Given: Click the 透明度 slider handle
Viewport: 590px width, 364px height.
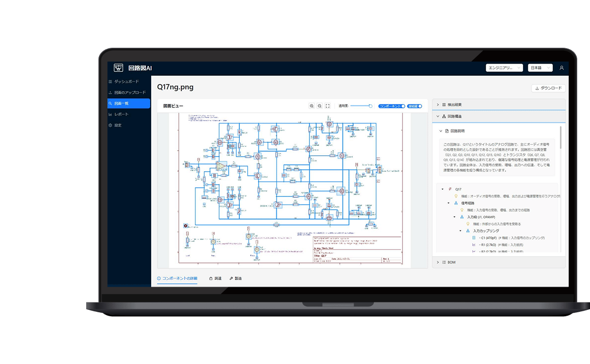Looking at the screenshot, I should [x=370, y=106].
